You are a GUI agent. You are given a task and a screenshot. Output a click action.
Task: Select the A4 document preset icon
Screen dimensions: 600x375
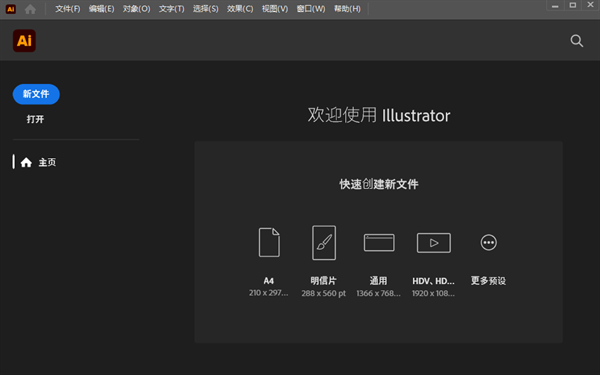(x=269, y=242)
